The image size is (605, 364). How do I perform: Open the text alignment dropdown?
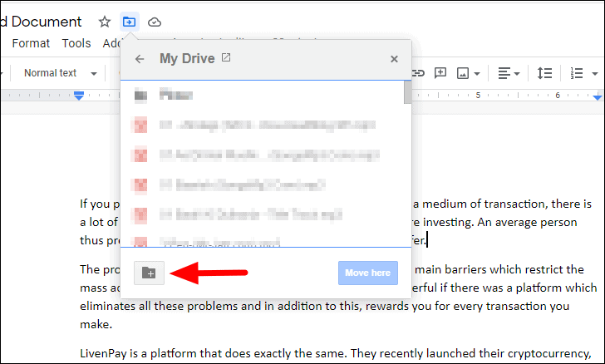pos(508,73)
